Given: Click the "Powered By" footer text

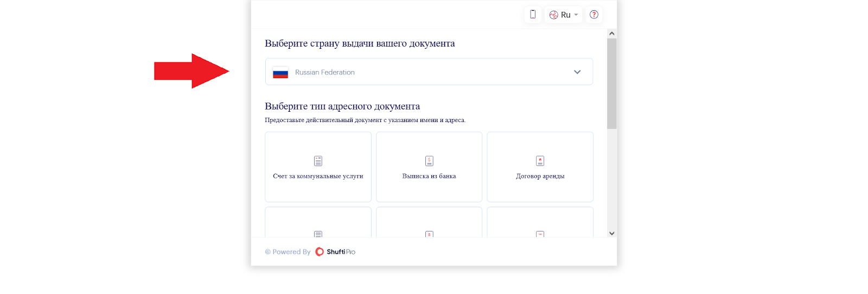Looking at the screenshot, I should 288,252.
